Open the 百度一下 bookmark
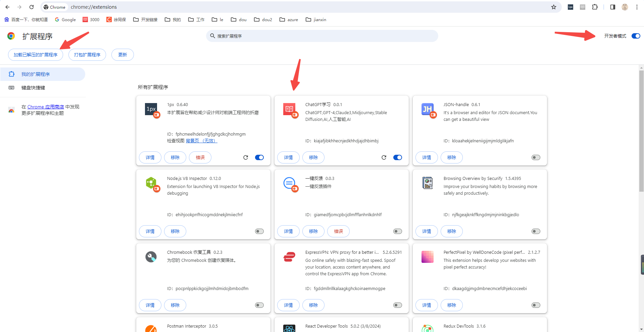 [x=26, y=20]
